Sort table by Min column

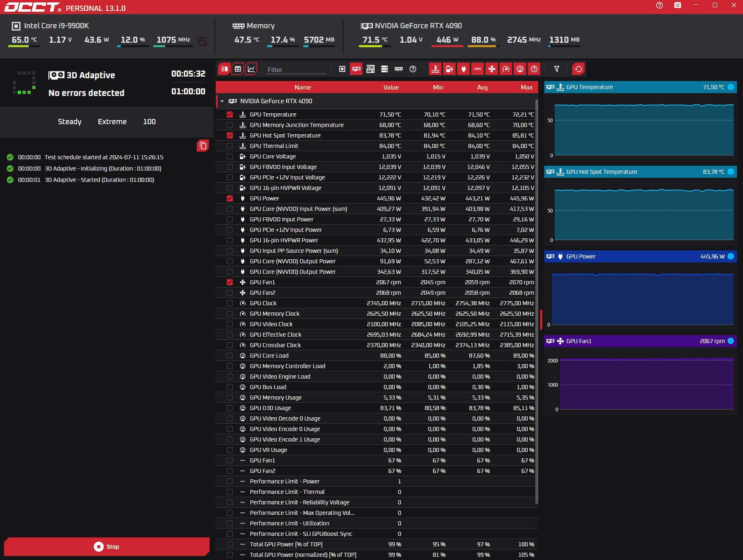[x=438, y=87]
